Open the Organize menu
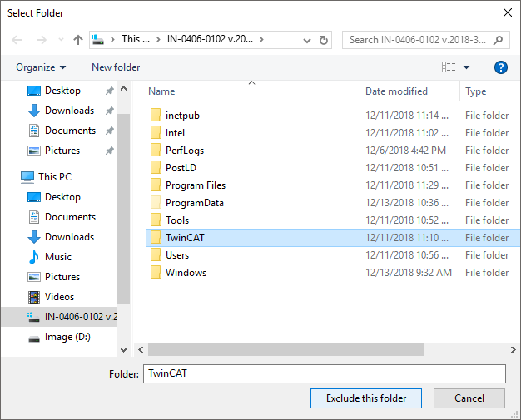Viewport: 521px width, 420px height. (x=41, y=67)
